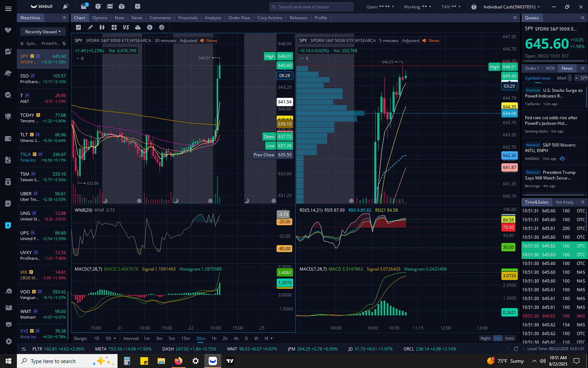
Task: Open the Vol Analy tab
Action: coord(564,202)
